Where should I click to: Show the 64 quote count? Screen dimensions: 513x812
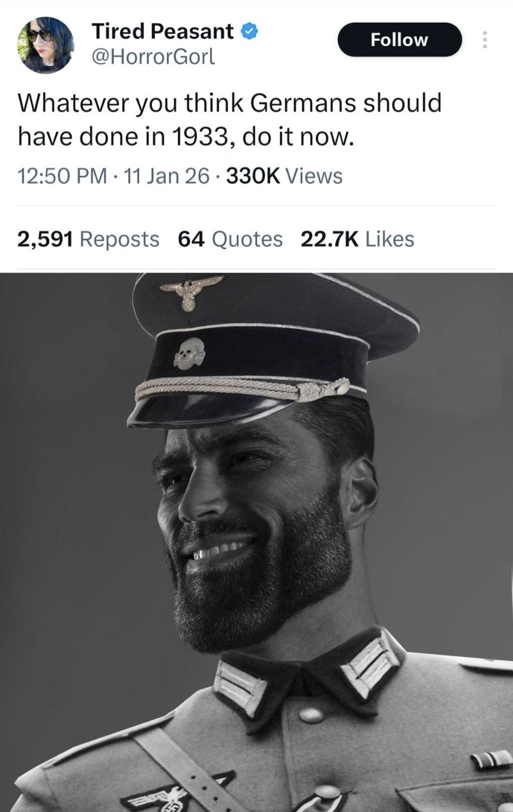[x=192, y=239]
